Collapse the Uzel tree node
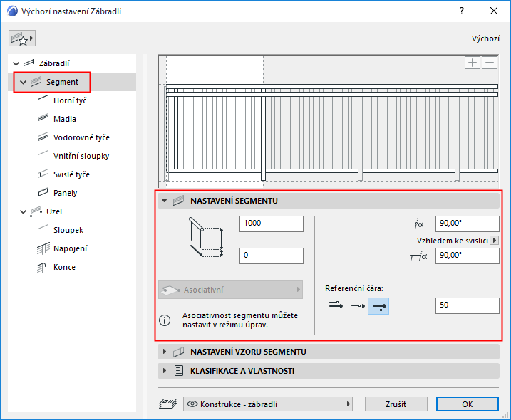The height and width of the screenshot is (420, 511). (x=23, y=212)
